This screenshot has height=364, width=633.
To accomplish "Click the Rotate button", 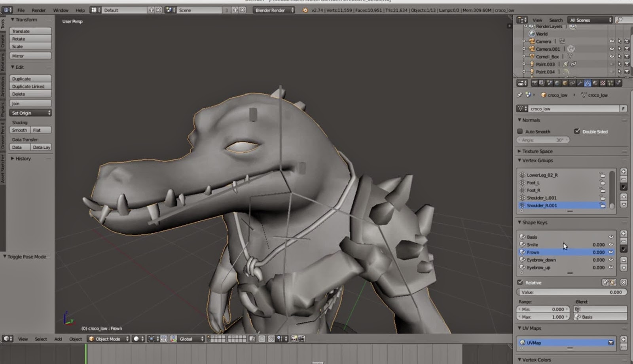I will click(x=30, y=39).
